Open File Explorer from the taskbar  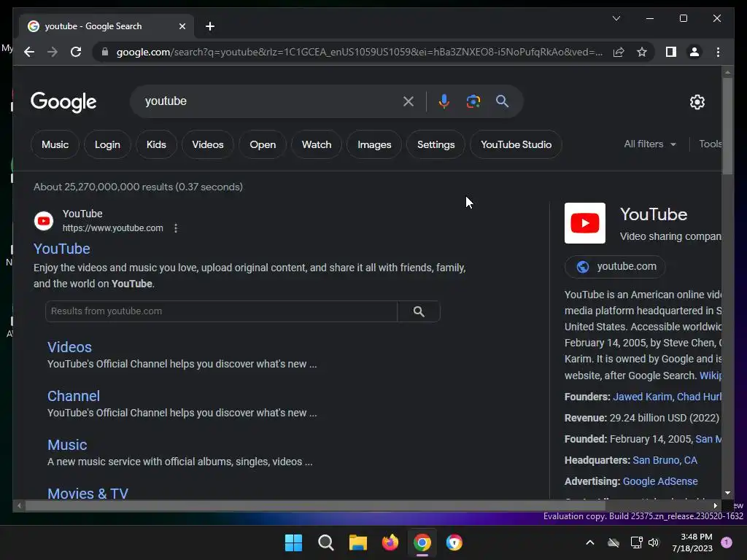tap(357, 542)
